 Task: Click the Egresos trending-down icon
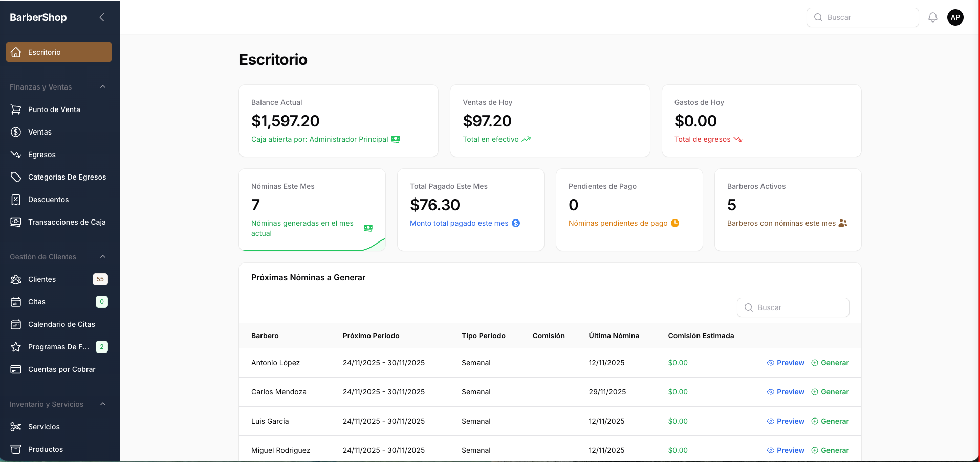16,155
